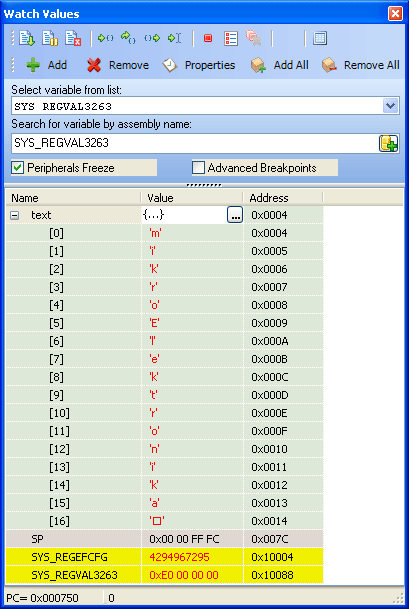409x609 pixels.
Task: Click address 0x000A in the list
Action: coord(270,341)
